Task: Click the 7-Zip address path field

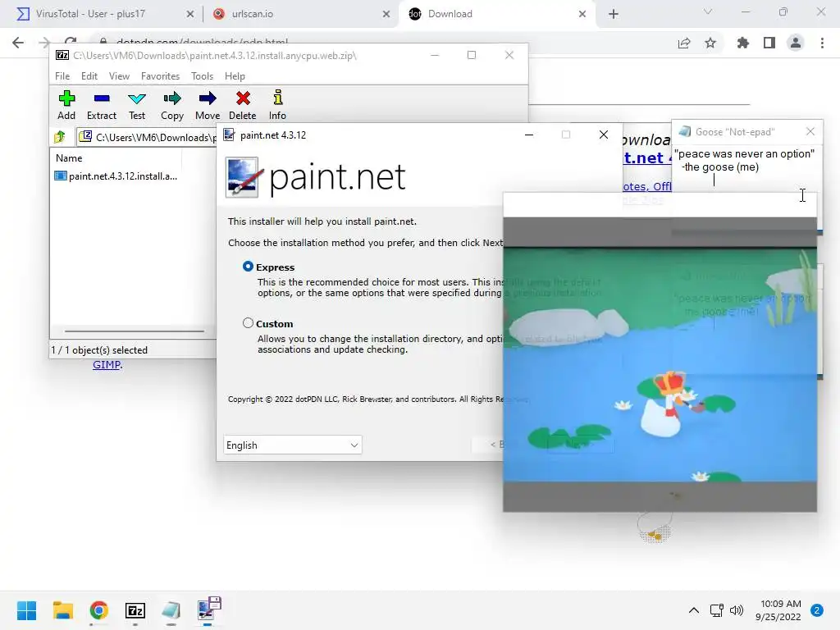Action: (146, 137)
